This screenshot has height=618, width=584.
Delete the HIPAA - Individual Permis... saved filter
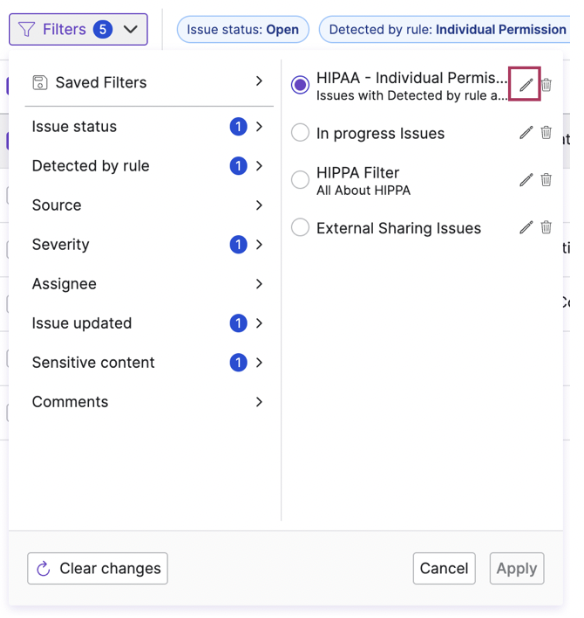546,85
